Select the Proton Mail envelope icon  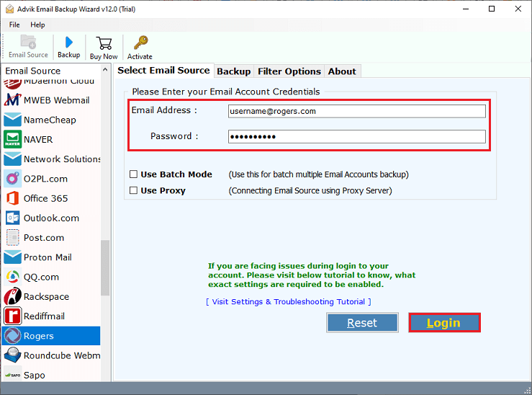[12, 257]
